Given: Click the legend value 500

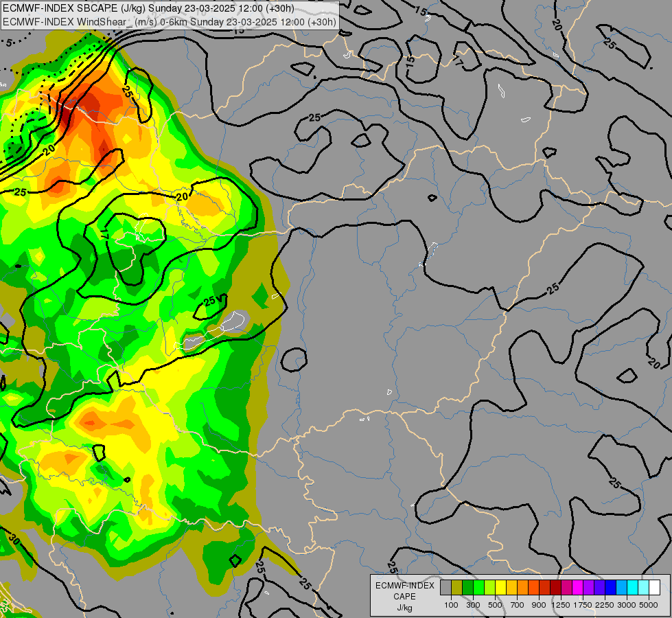Looking at the screenshot, I should pyautogui.click(x=495, y=605).
